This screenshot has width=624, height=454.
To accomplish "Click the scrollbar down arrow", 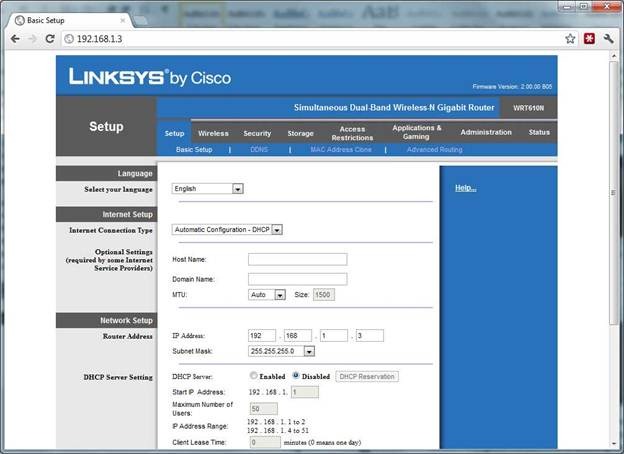I will [613, 444].
